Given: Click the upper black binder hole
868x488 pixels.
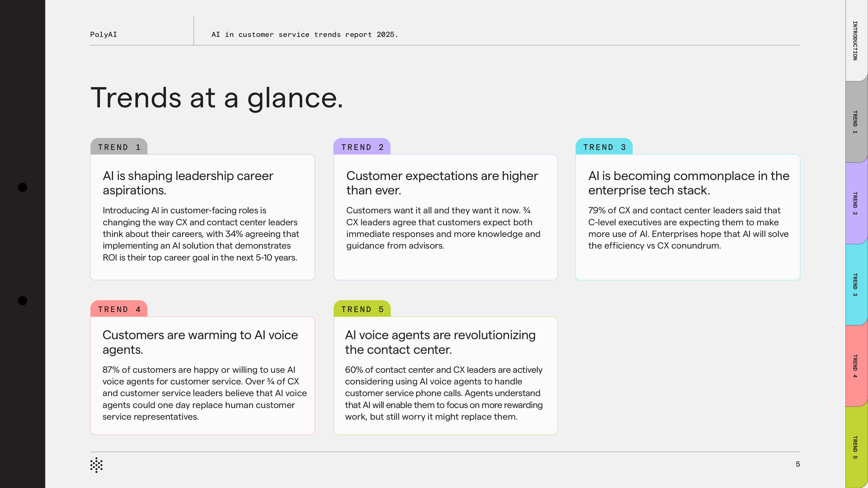Looking at the screenshot, I should (x=23, y=187).
